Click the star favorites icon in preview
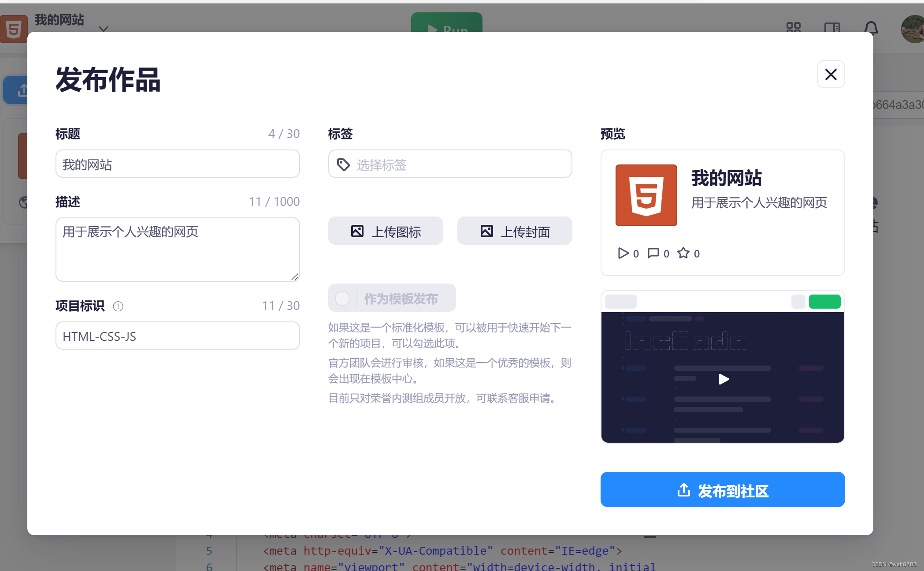This screenshot has height=571, width=924. pos(683,253)
